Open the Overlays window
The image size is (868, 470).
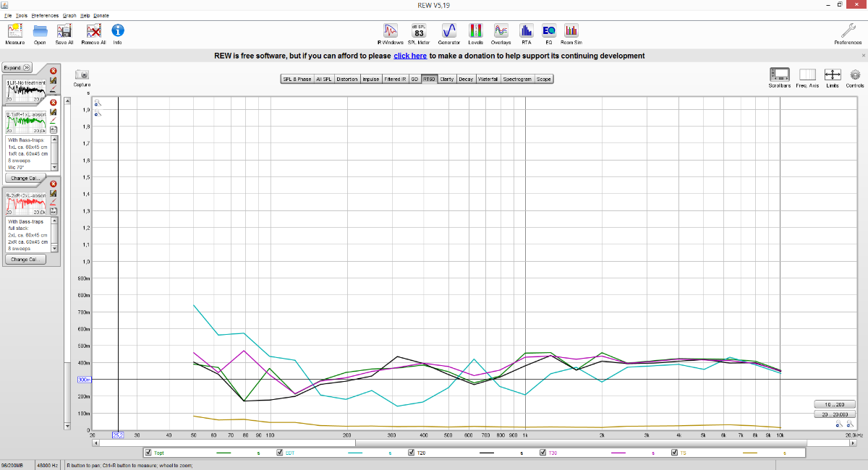[x=501, y=33]
